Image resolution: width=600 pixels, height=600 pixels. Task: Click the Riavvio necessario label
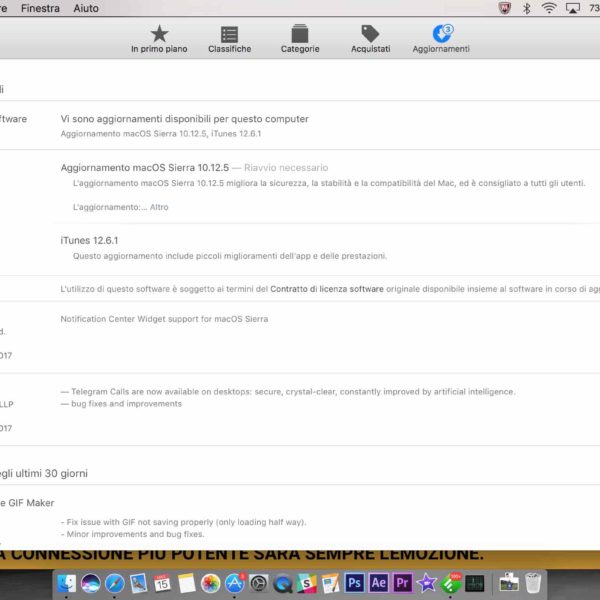[286, 168]
